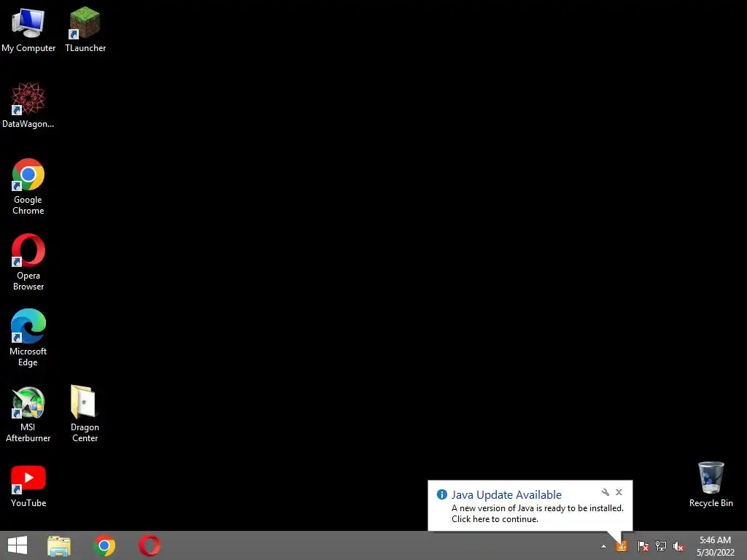This screenshot has width=747, height=560.
Task: Select the Microsoft Edge desktop shortcut
Action: tap(28, 338)
